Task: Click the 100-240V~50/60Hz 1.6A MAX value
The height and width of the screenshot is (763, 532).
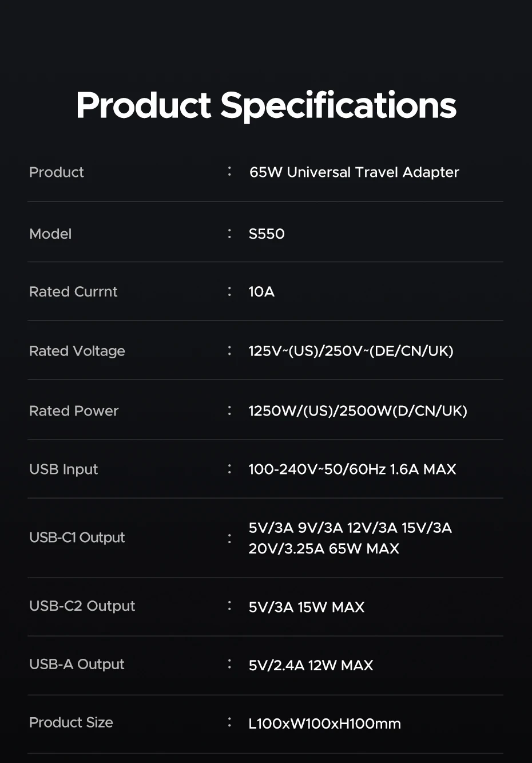Action: pyautogui.click(x=352, y=469)
